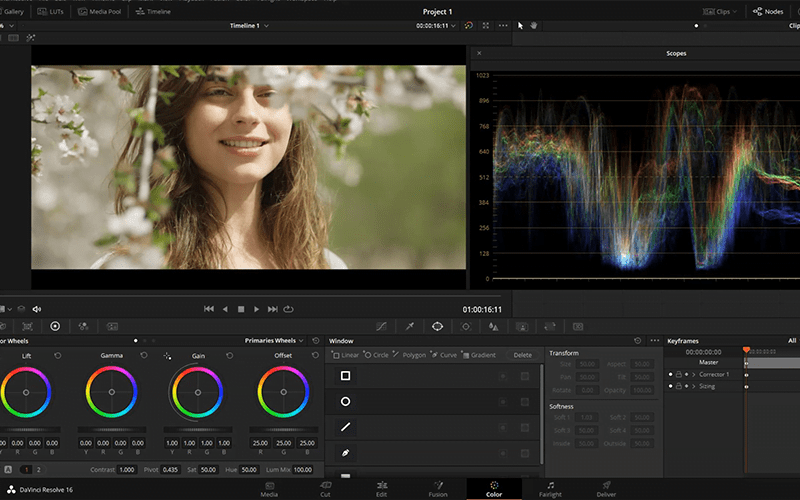Click the Sat value field
This screenshot has height=500, width=800.
tap(208, 469)
